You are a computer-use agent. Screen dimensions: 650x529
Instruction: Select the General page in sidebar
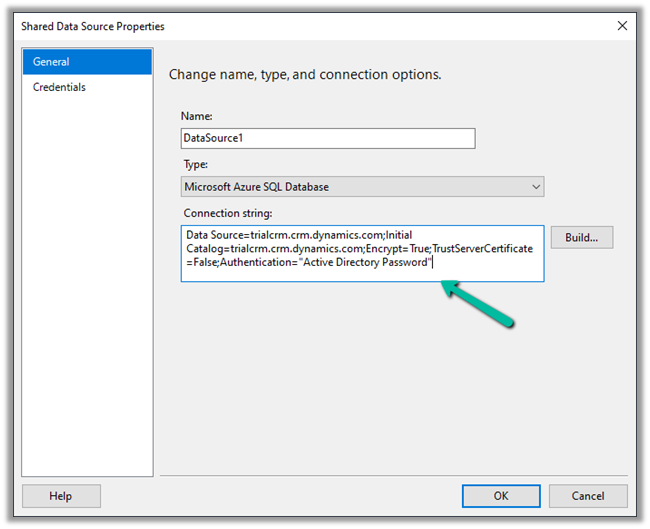(x=87, y=62)
